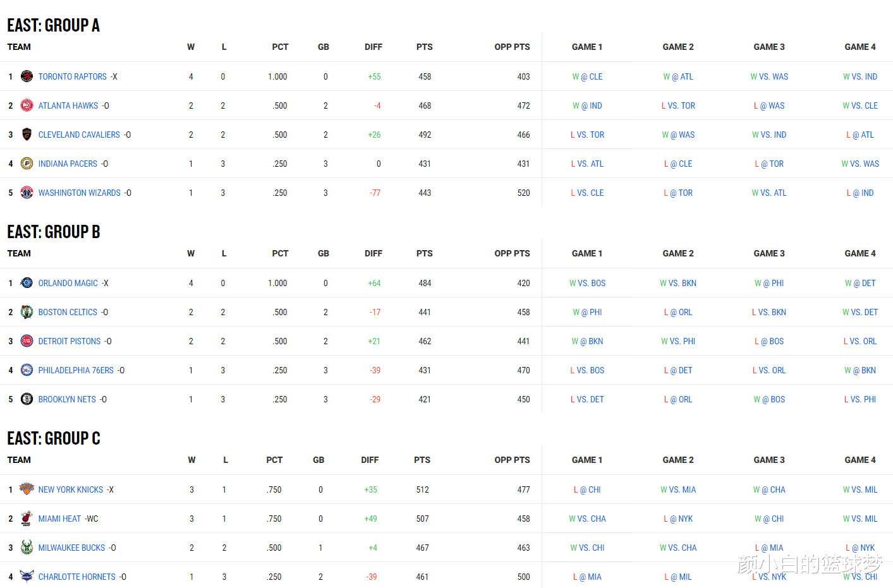
Task: Click the Wizards point differential -77
Action: point(375,193)
